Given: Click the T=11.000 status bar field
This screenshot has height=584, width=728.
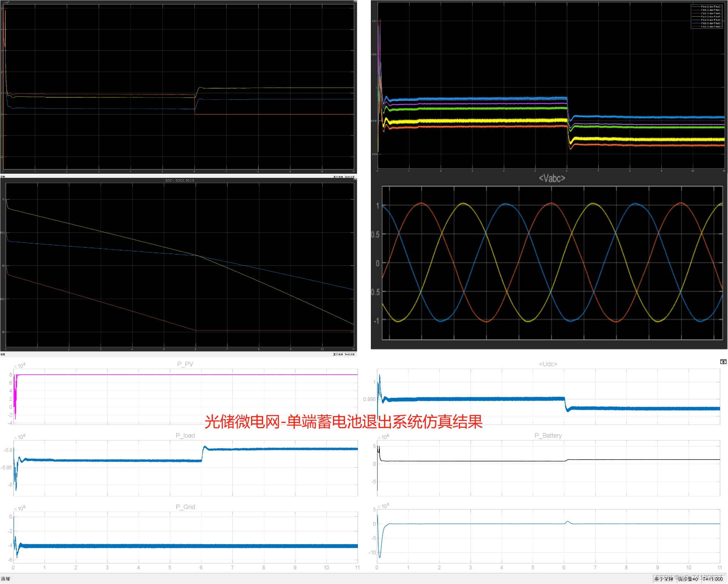Looking at the screenshot, I should tap(712, 579).
